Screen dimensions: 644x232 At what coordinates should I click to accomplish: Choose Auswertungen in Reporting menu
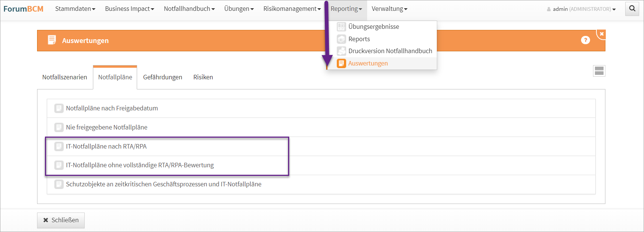pyautogui.click(x=368, y=63)
